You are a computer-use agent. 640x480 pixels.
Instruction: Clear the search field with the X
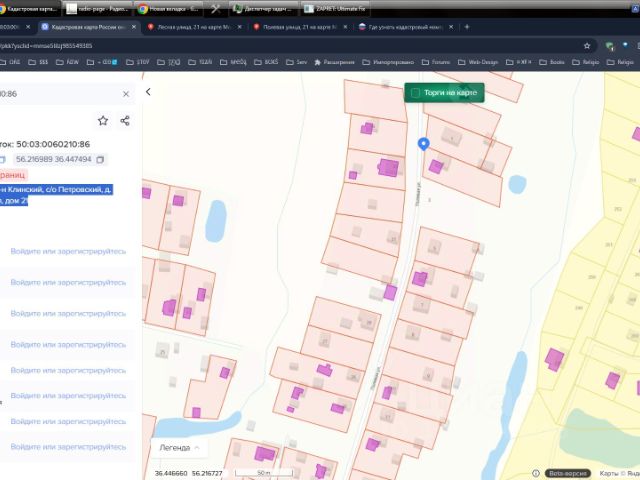126,94
